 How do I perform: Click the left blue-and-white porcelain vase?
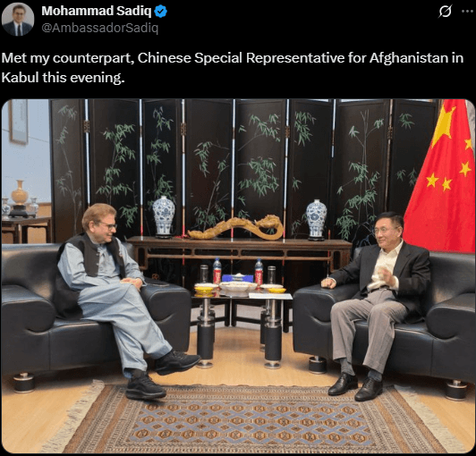pyautogui.click(x=164, y=216)
